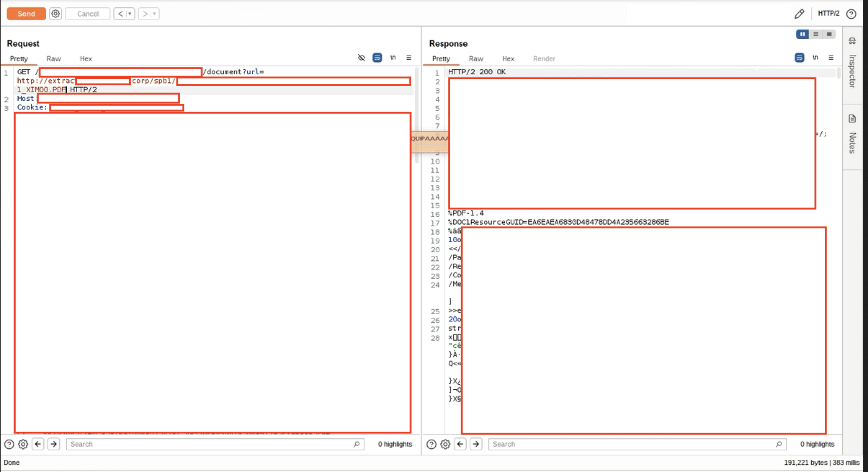
Task: Click the orange Send button
Action: [26, 14]
